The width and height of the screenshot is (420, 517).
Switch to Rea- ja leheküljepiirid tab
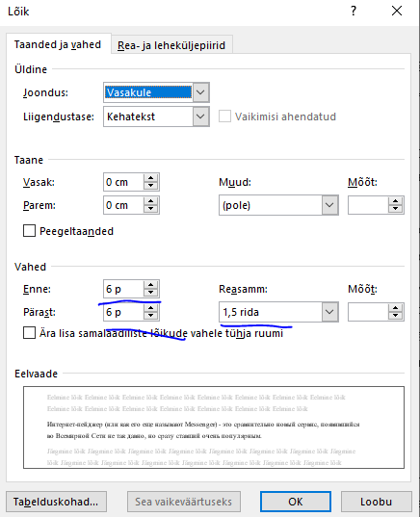171,45
